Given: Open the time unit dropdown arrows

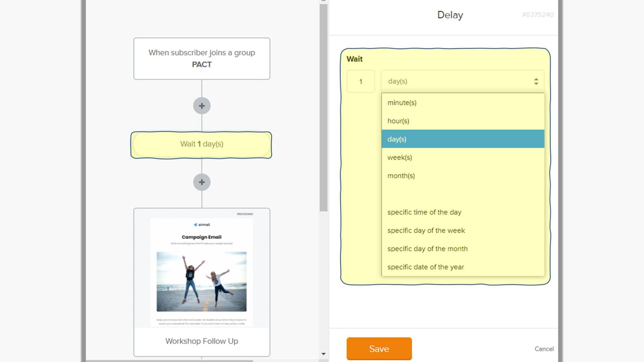Looking at the screenshot, I should (x=536, y=81).
